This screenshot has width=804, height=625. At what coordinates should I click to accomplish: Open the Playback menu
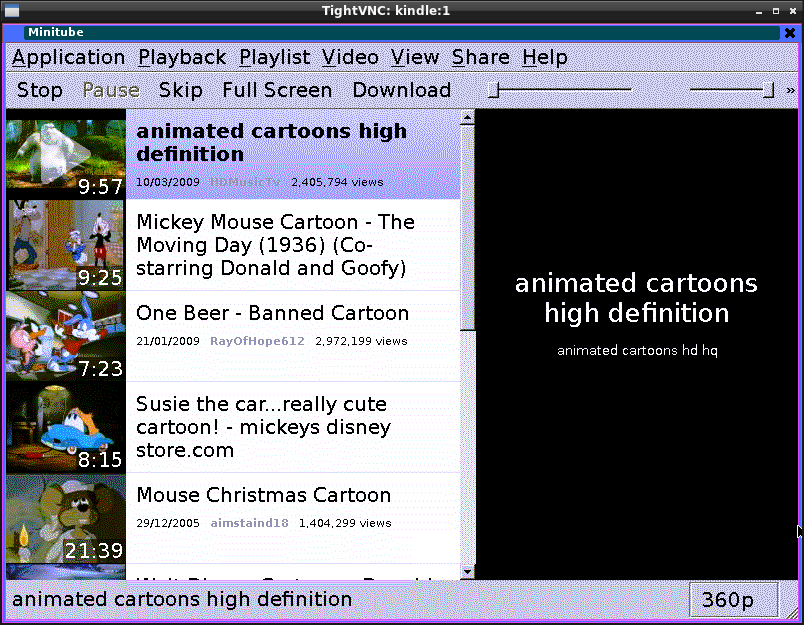tap(182, 58)
